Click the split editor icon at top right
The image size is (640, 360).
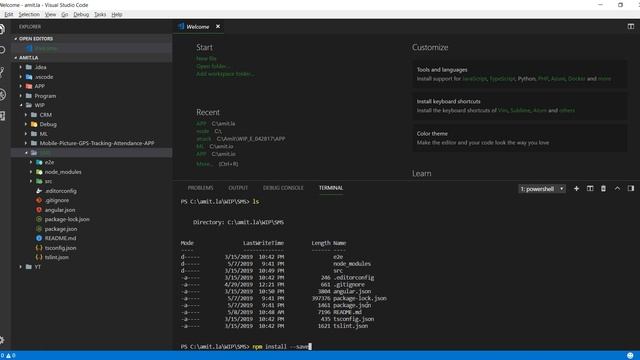(631, 27)
